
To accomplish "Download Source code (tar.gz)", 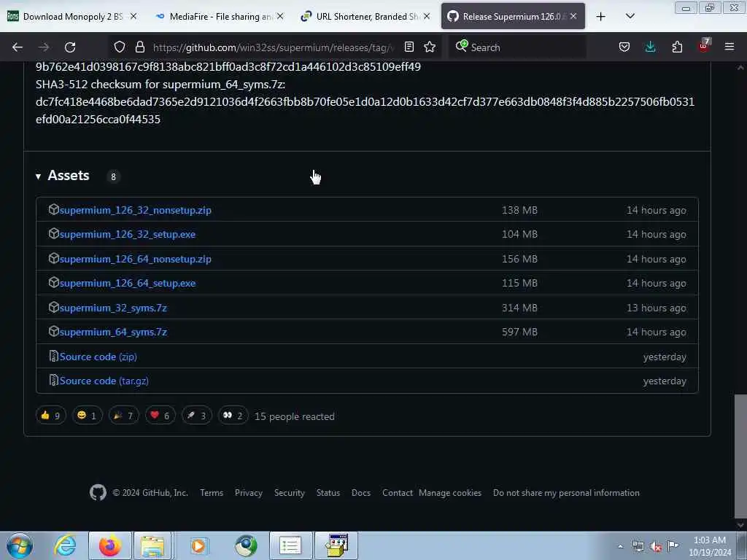I will point(104,381).
